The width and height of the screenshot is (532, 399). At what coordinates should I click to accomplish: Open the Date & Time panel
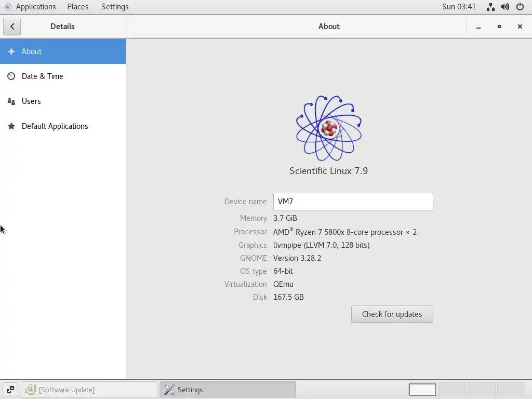(x=63, y=76)
